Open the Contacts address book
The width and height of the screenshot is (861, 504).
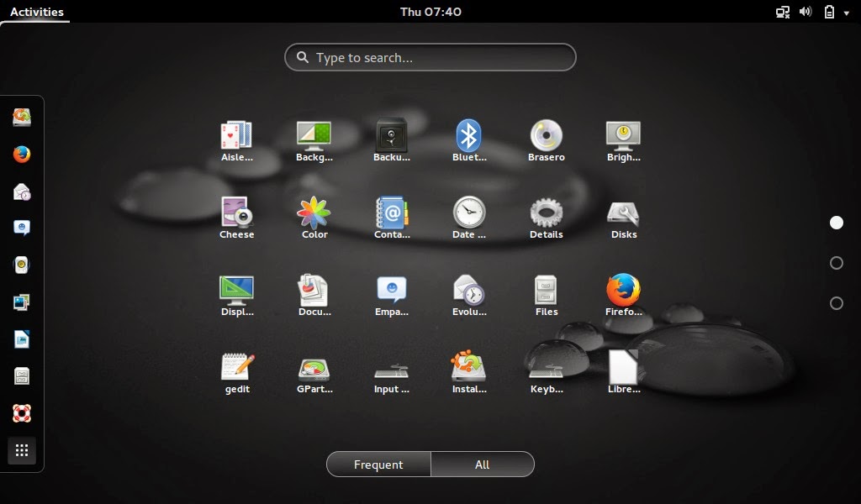click(x=392, y=213)
